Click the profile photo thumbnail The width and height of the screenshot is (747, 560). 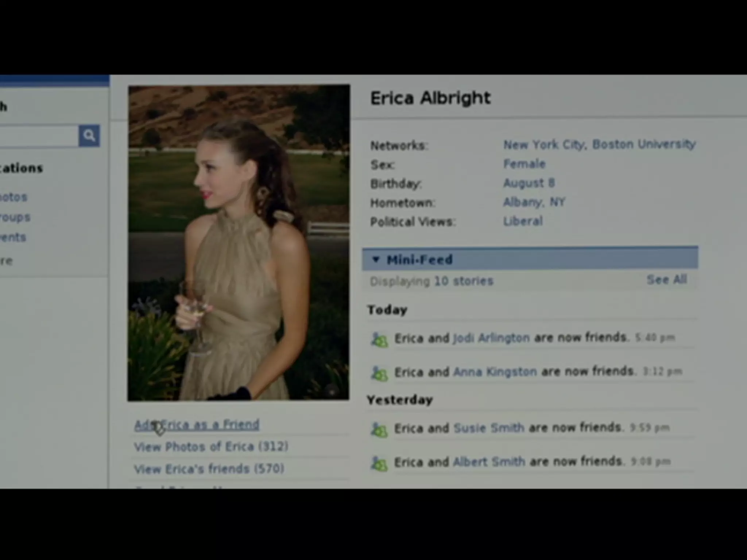[x=239, y=243]
